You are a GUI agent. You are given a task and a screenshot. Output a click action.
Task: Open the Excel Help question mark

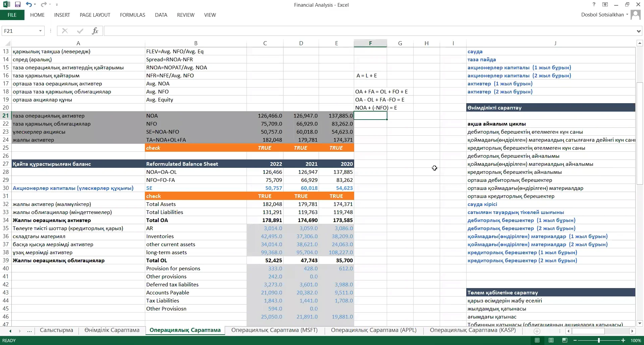coord(594,5)
